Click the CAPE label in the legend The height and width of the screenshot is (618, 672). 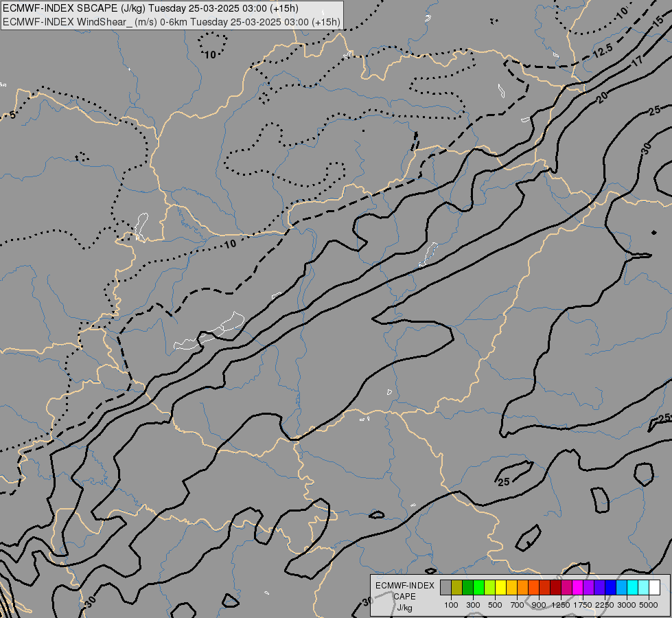(x=404, y=597)
